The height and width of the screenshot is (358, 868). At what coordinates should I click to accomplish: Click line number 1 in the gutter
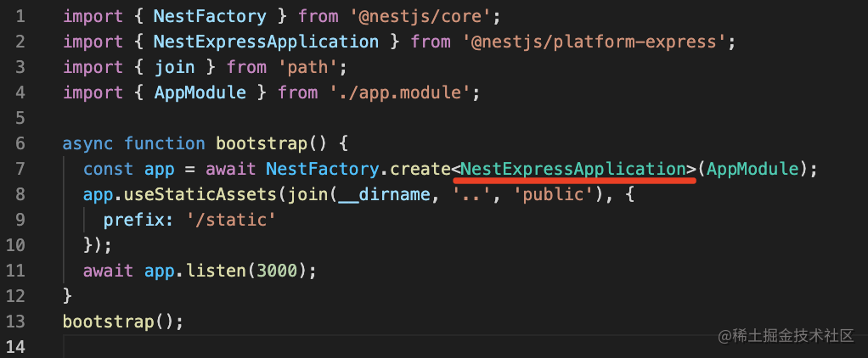click(20, 15)
